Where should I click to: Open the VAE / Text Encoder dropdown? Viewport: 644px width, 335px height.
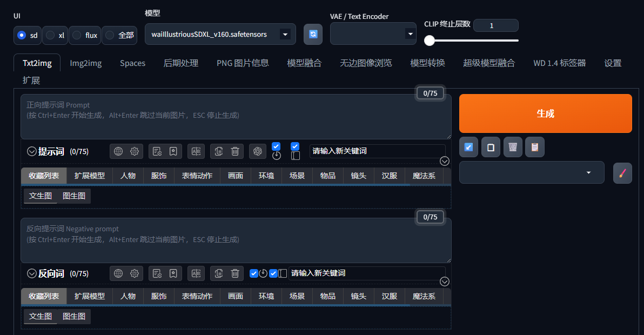373,34
